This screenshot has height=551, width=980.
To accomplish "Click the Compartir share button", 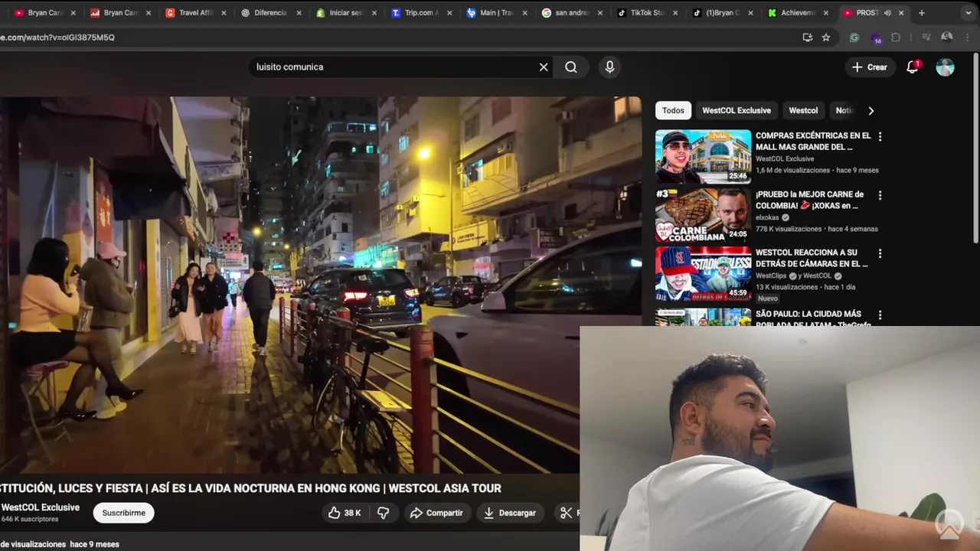I will pyautogui.click(x=436, y=513).
